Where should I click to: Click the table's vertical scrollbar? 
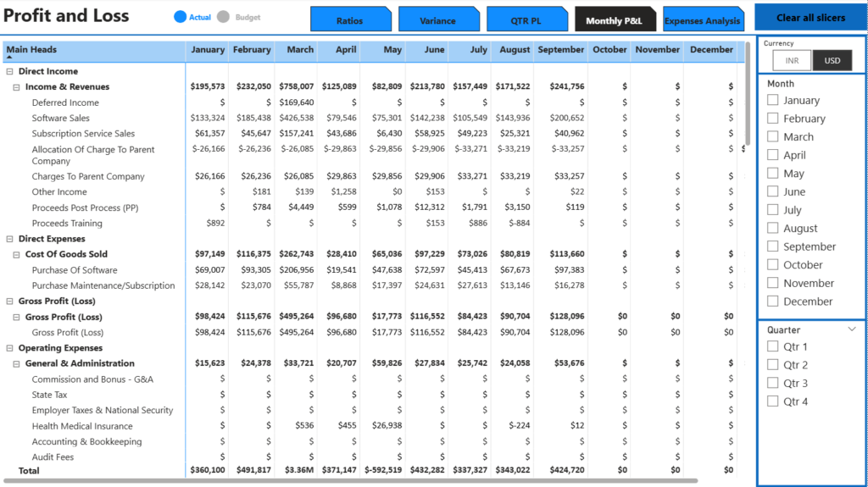click(x=746, y=93)
